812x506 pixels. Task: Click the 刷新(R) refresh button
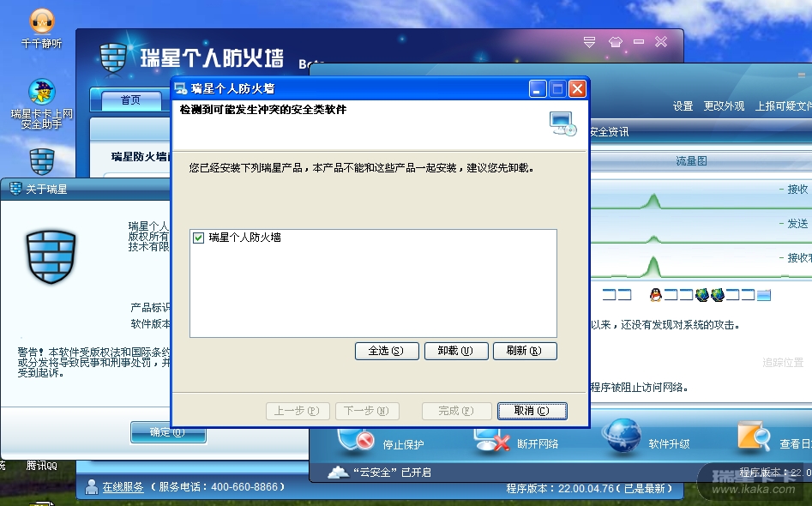pyautogui.click(x=525, y=351)
